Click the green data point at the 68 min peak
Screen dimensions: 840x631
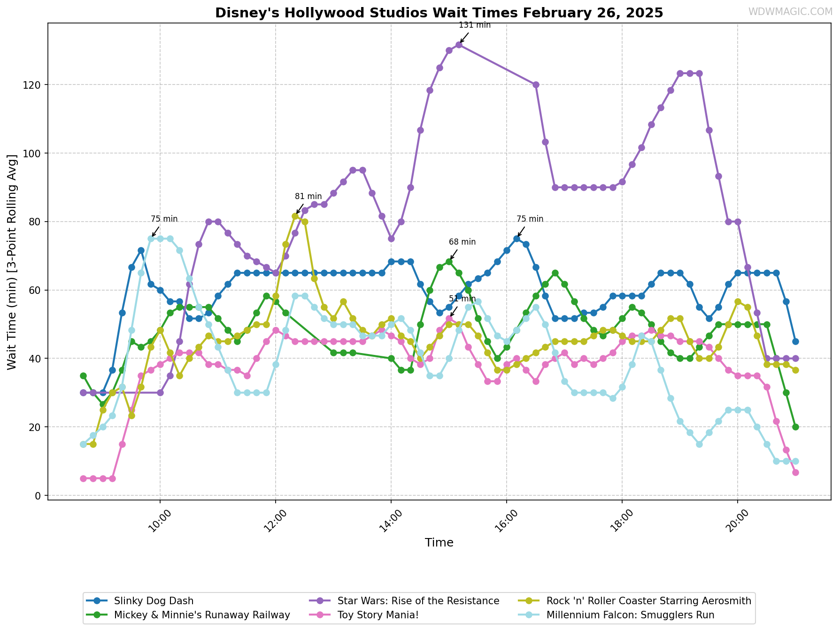tap(449, 262)
